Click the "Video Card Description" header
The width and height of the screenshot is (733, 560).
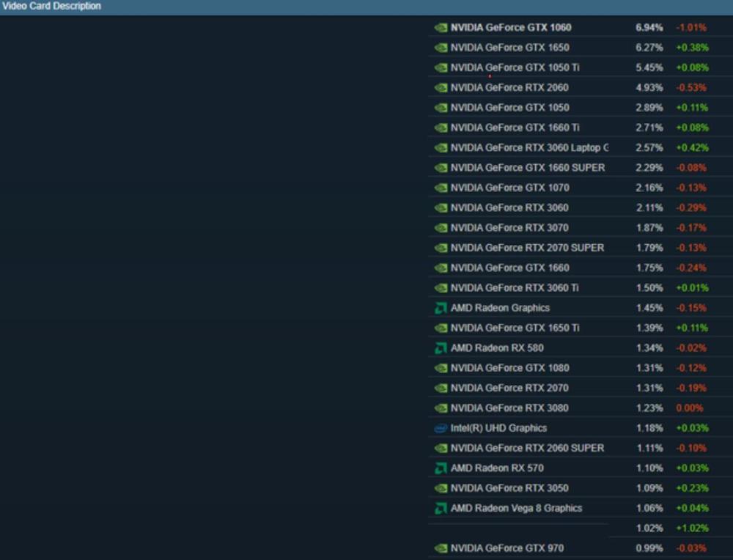tap(51, 6)
